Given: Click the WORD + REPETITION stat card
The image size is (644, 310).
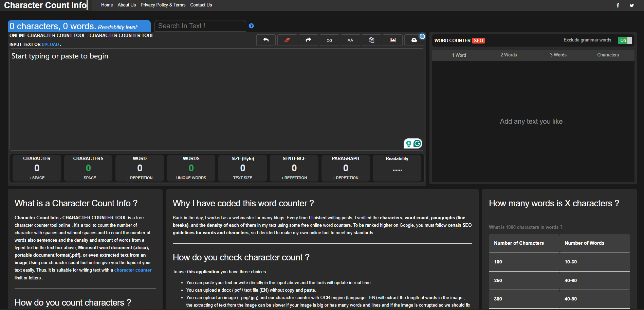Looking at the screenshot, I should (x=140, y=168).
